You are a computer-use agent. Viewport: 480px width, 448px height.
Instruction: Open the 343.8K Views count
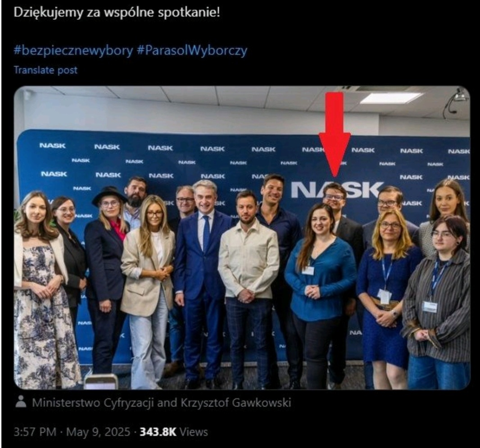pos(173,432)
